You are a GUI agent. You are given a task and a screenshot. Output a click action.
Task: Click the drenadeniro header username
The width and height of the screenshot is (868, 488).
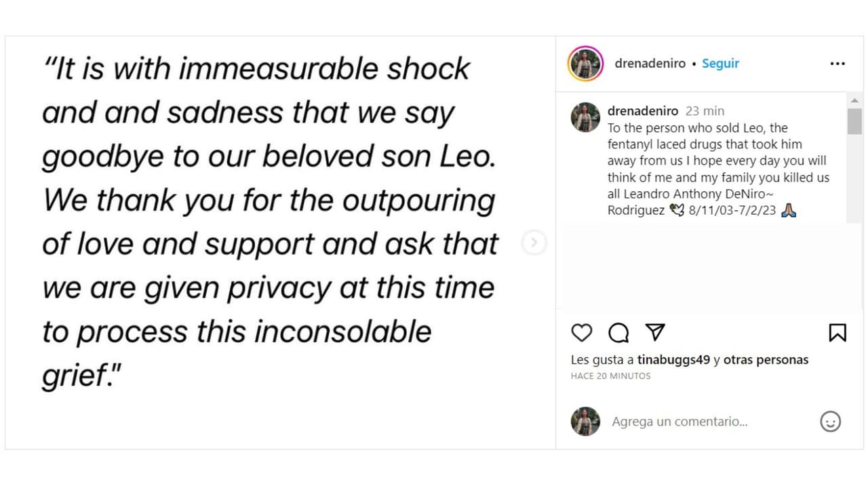650,62
